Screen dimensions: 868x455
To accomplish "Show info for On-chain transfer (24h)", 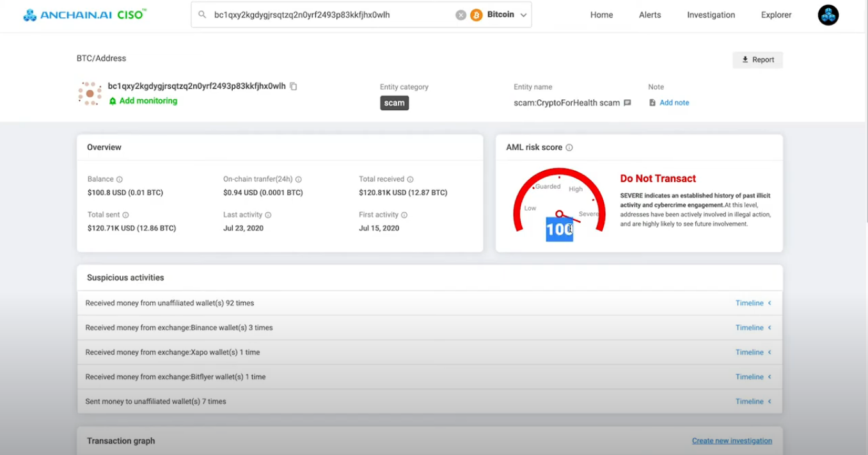I will pyautogui.click(x=299, y=180).
